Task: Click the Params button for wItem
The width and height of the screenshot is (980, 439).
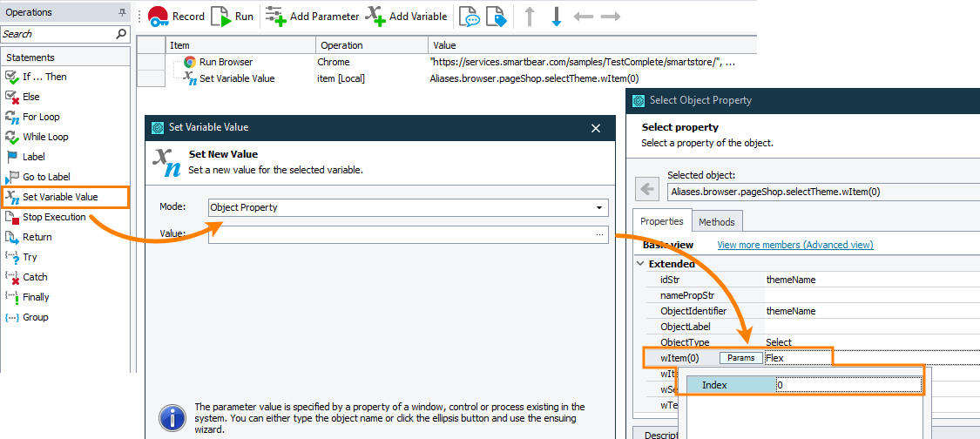Action: (740, 358)
